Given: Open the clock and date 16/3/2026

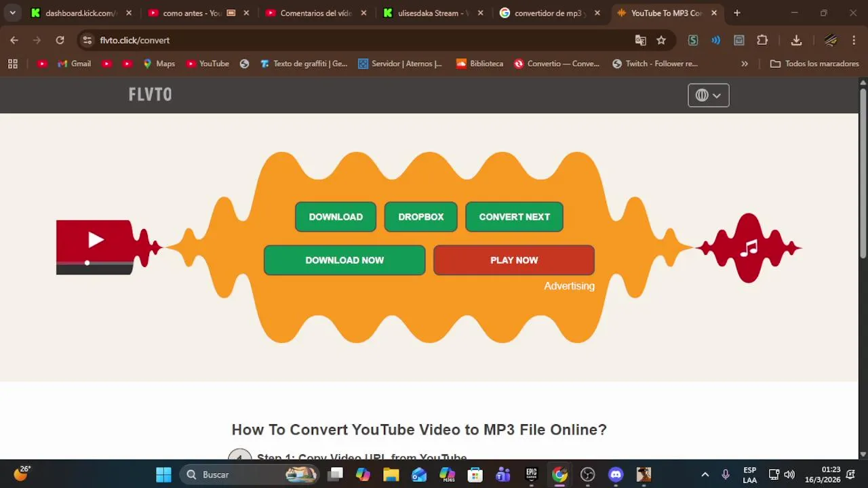Looking at the screenshot, I should click(822, 474).
